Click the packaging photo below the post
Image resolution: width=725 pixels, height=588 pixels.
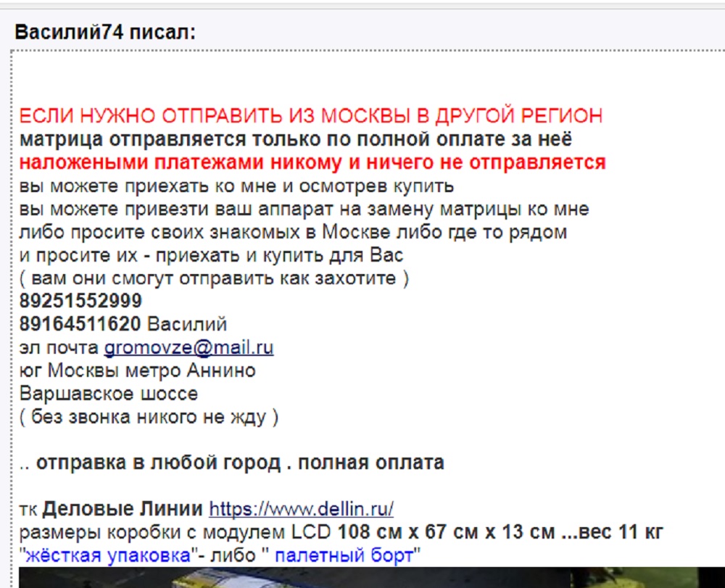(362, 578)
